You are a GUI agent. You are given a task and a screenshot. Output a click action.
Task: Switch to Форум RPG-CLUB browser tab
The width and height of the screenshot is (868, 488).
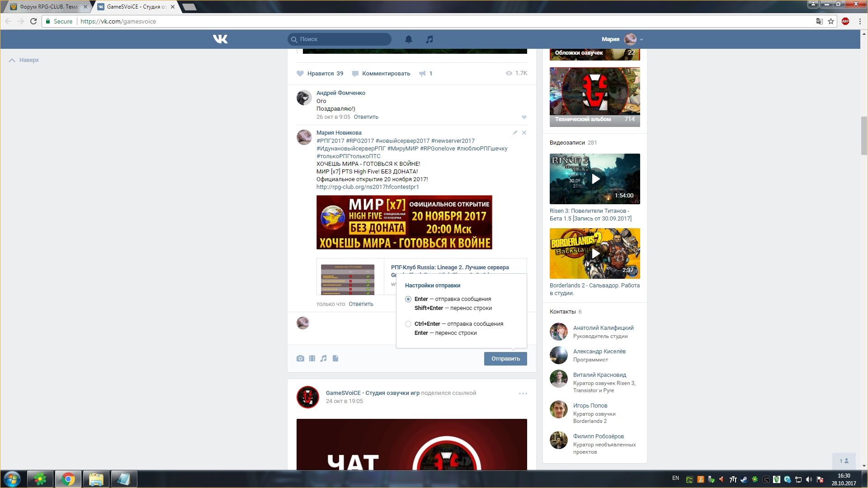click(48, 7)
